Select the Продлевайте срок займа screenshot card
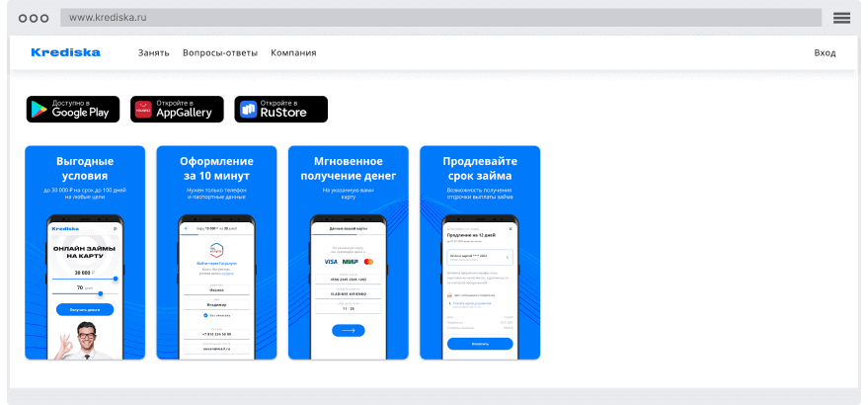868x405 pixels. tap(480, 253)
